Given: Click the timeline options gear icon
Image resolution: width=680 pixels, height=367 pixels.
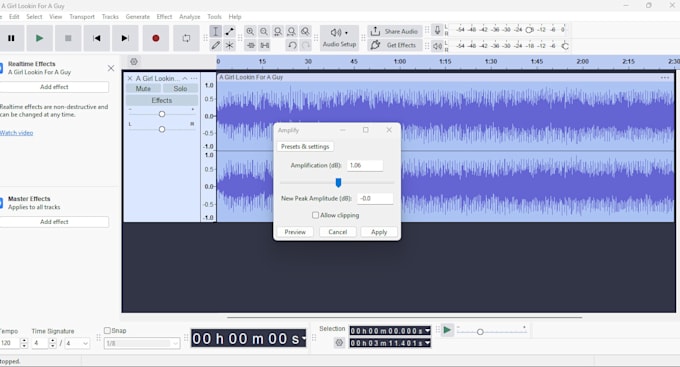Looking at the screenshot, I should 134,62.
